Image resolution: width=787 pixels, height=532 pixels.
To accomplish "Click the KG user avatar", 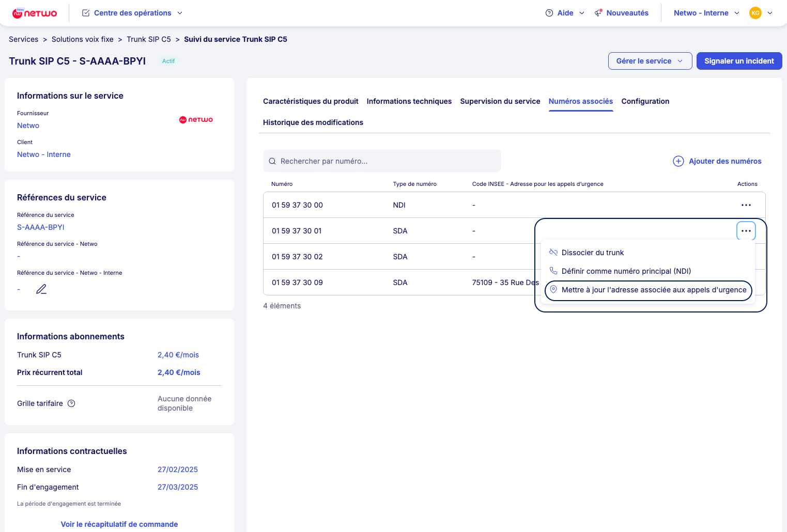I will point(755,13).
